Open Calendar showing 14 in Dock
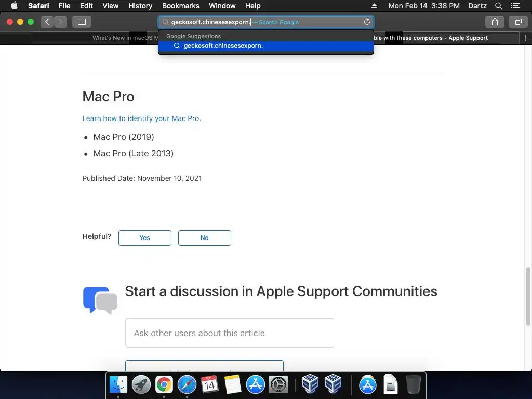The width and height of the screenshot is (532, 399). click(x=209, y=385)
